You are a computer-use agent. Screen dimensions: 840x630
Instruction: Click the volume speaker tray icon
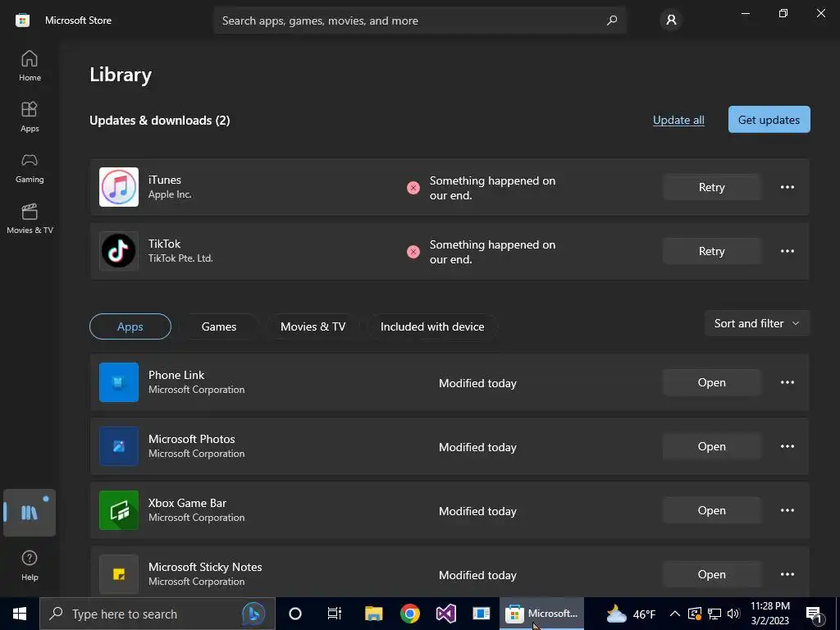(x=734, y=614)
